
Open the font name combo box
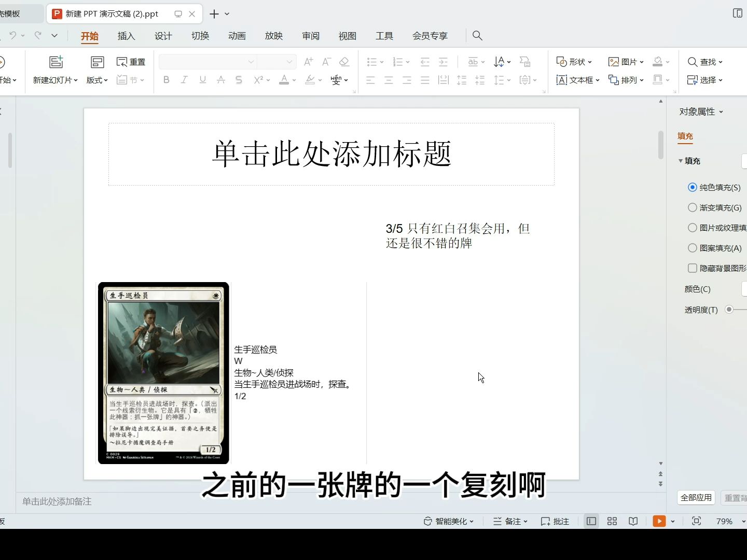click(208, 62)
